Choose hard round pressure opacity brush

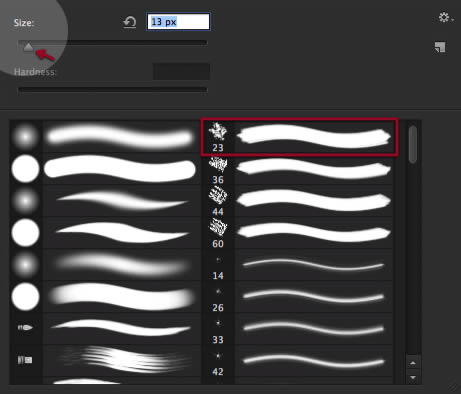pyautogui.click(x=25, y=297)
